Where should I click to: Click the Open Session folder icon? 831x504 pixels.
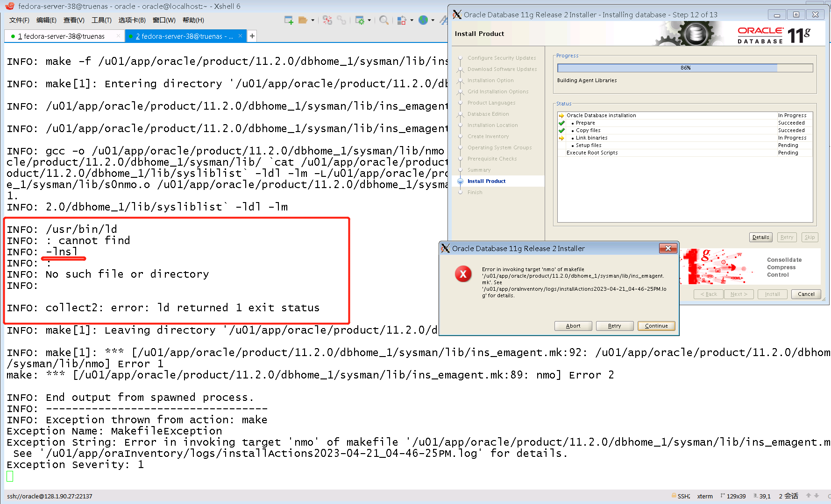click(303, 20)
